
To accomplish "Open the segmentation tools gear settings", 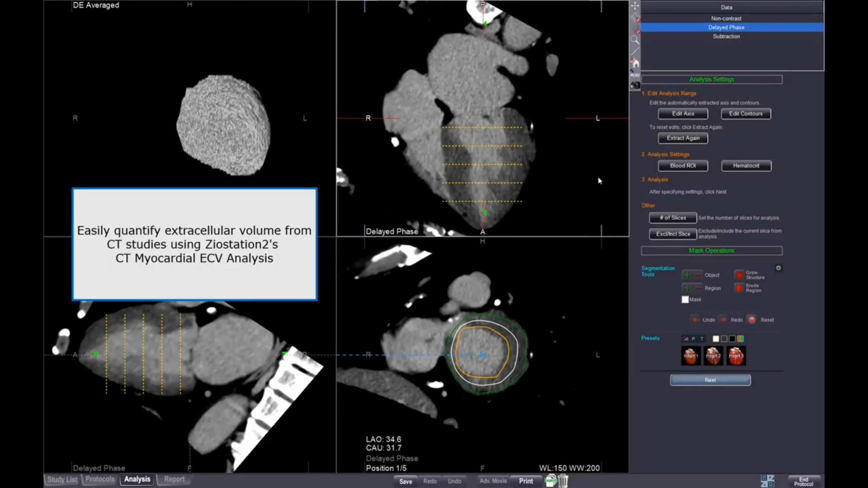I will (778, 268).
